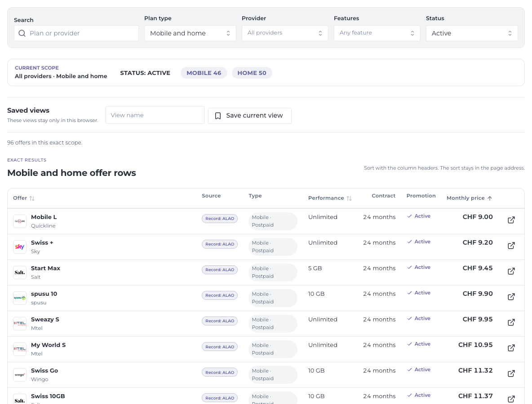532x404 pixels.
Task: Sort table by Offer column
Action: pyautogui.click(x=24, y=198)
